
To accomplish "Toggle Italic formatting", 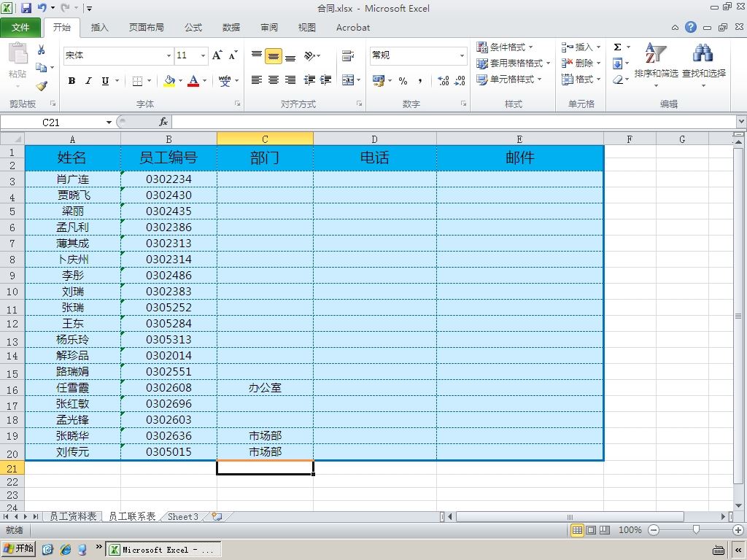I will (88, 81).
